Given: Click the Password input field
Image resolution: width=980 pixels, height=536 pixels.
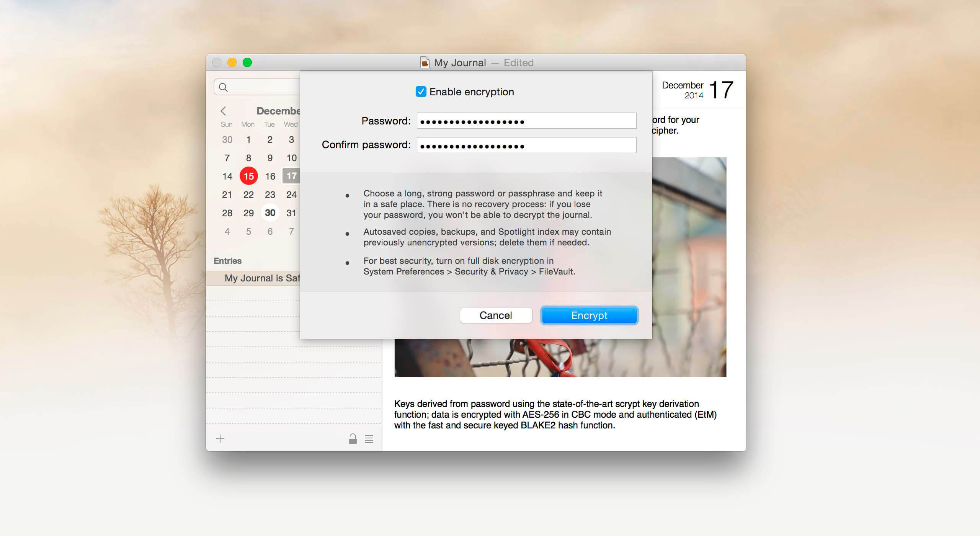Looking at the screenshot, I should (x=526, y=121).
